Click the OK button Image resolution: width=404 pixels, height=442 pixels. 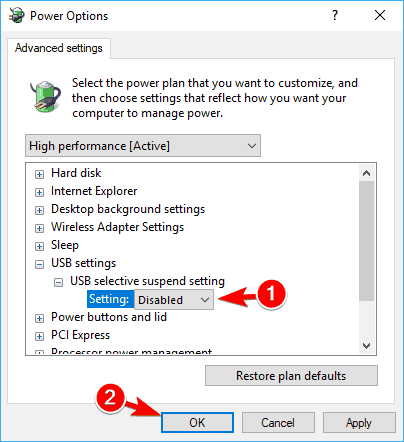(197, 423)
